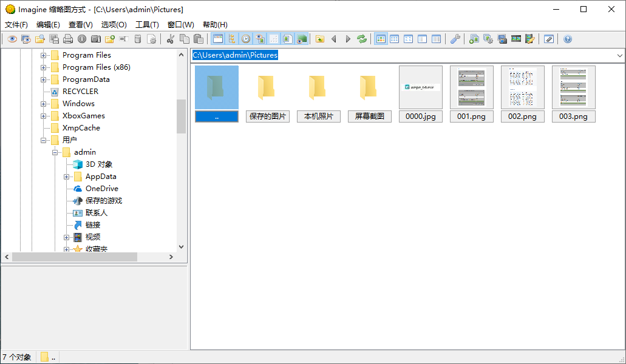Switch to thumbnails view mode
The image size is (626, 364).
(x=381, y=39)
